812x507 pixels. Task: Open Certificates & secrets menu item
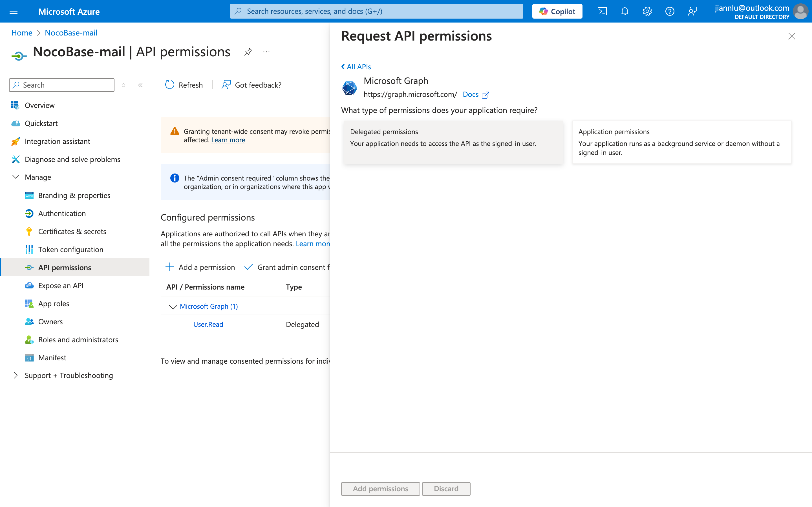(x=72, y=231)
